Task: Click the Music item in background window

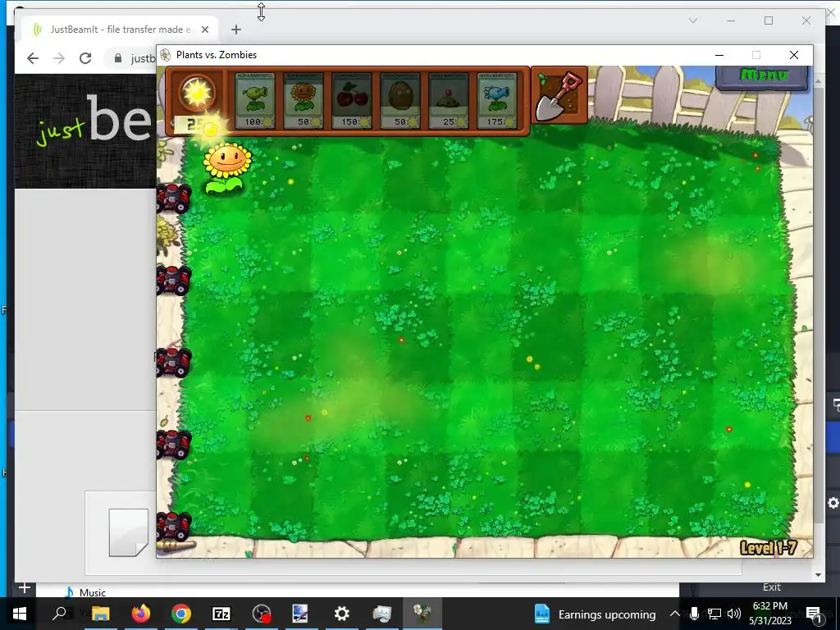Action: (92, 592)
